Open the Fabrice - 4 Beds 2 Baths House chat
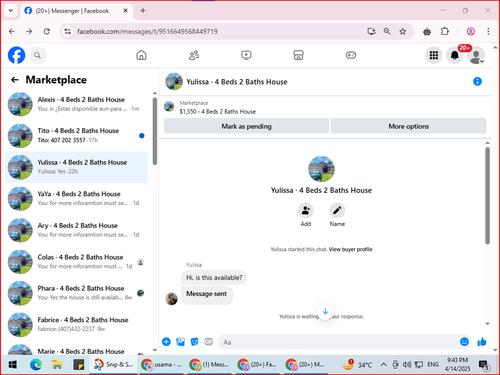 pyautogui.click(x=76, y=325)
